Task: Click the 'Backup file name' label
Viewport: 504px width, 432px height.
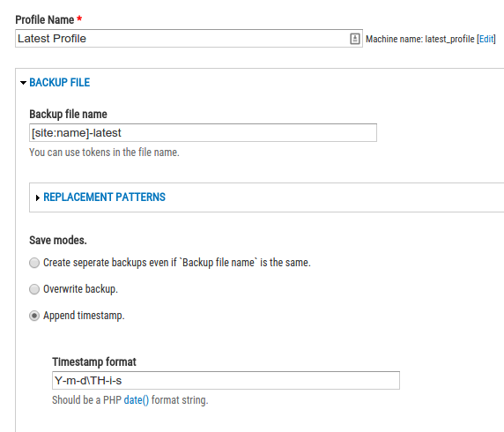Action: 68,115
